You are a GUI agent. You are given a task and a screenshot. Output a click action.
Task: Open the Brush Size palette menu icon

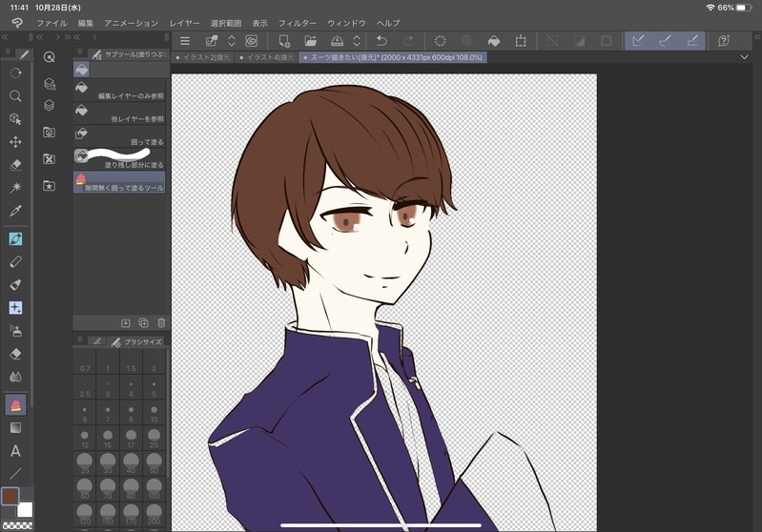[x=80, y=339]
